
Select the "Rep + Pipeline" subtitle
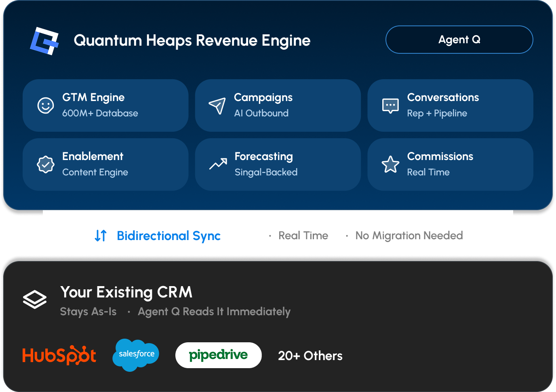click(437, 113)
